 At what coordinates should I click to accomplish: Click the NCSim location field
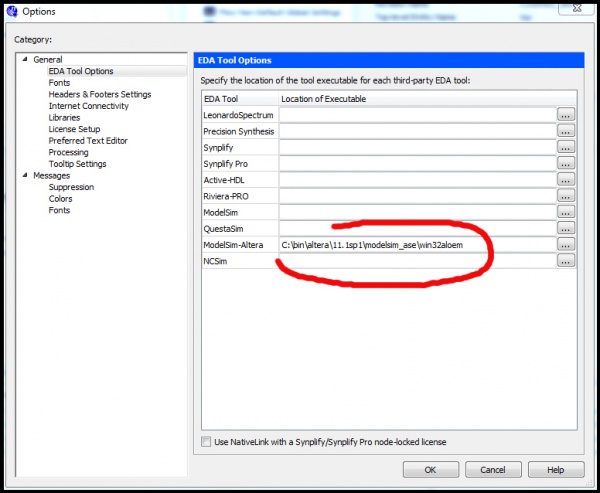(417, 261)
